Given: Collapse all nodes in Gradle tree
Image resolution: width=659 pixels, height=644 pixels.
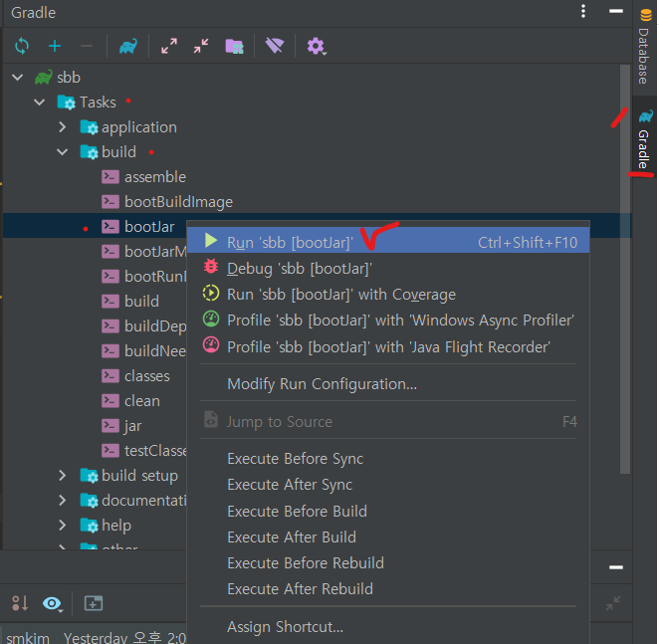Looking at the screenshot, I should tap(201, 46).
